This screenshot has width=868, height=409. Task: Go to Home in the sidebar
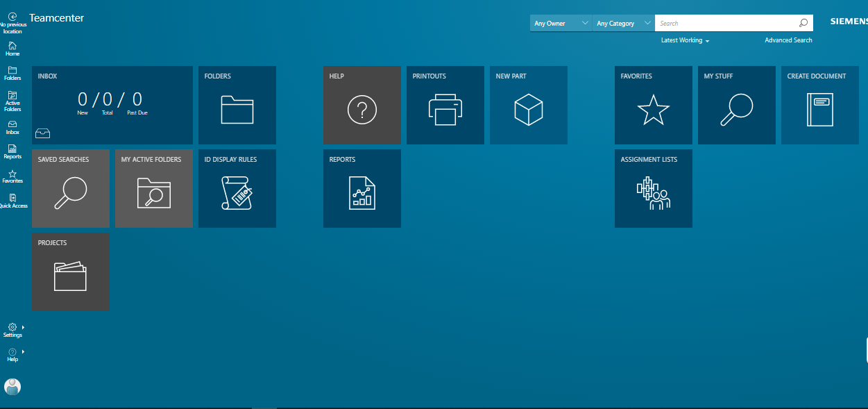(12, 49)
